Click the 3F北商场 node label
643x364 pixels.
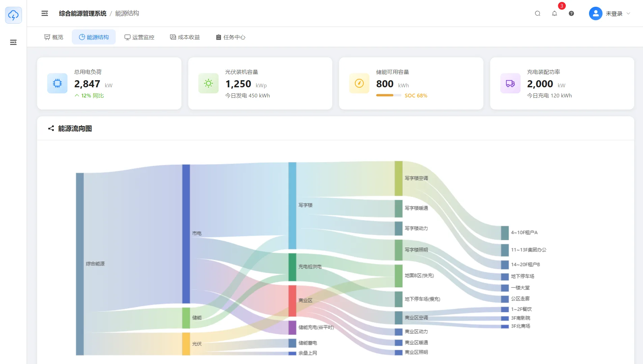pyautogui.click(x=521, y=326)
